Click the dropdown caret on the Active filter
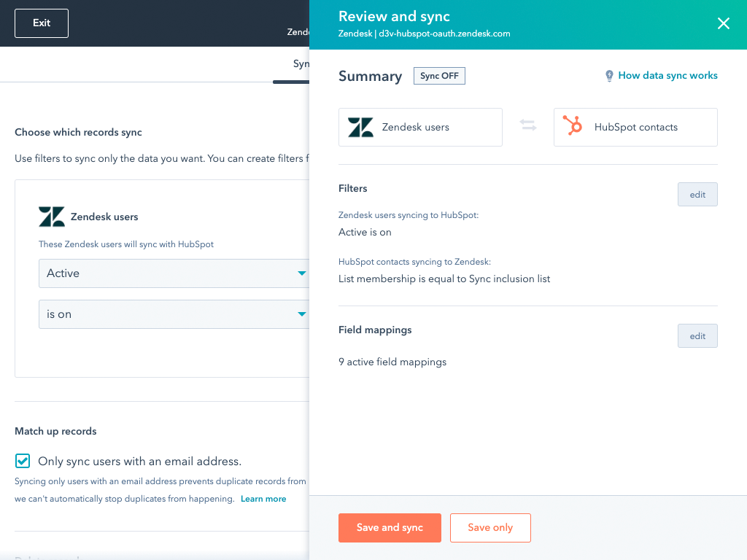747x560 pixels. (302, 273)
